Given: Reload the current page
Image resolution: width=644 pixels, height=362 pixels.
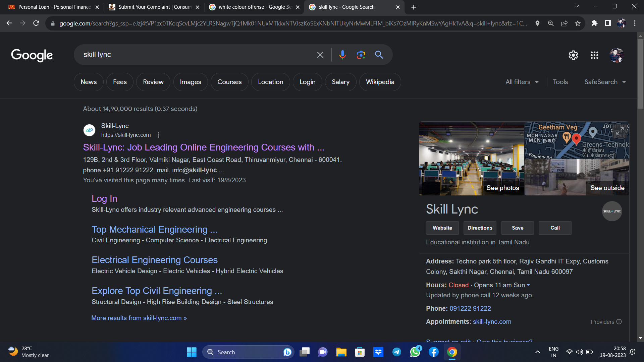Looking at the screenshot, I should tap(36, 23).
